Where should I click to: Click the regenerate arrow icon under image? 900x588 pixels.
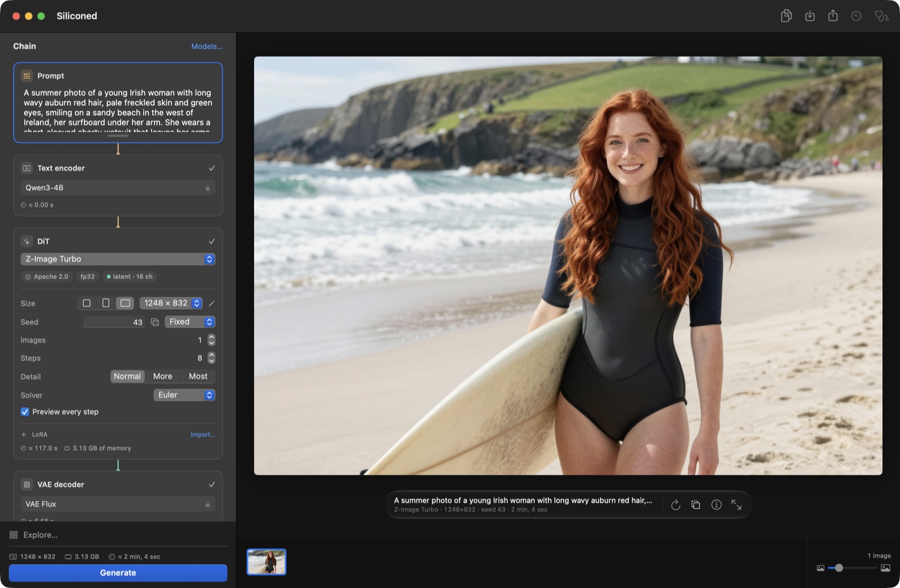676,505
